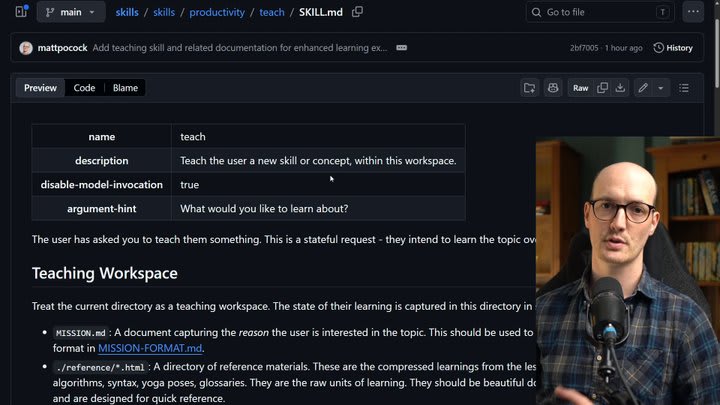Download the raw file
This screenshot has height=405, width=720.
pyautogui.click(x=620, y=88)
